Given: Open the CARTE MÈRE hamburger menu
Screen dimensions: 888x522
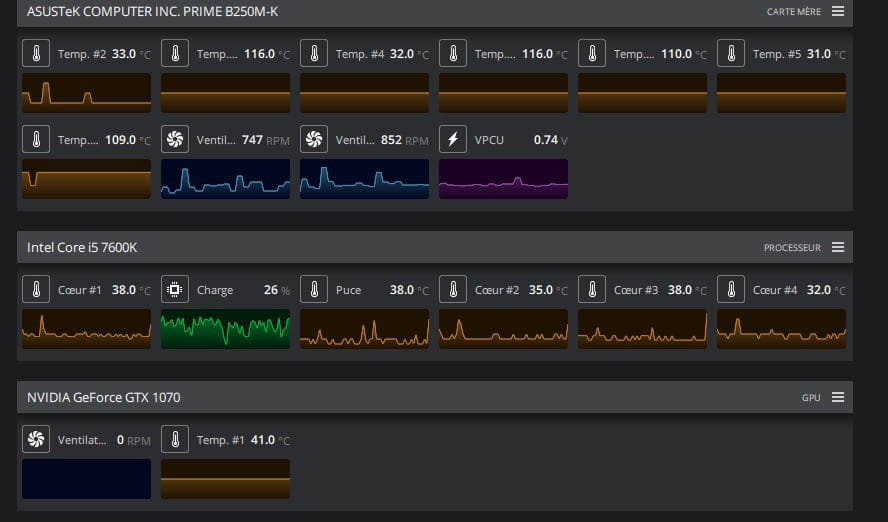Looking at the screenshot, I should click(838, 11).
